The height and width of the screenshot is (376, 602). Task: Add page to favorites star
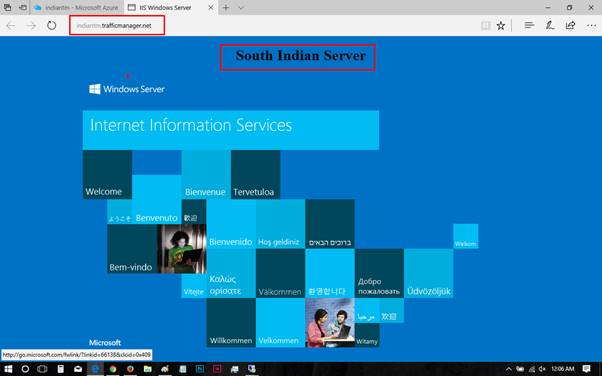pos(501,26)
